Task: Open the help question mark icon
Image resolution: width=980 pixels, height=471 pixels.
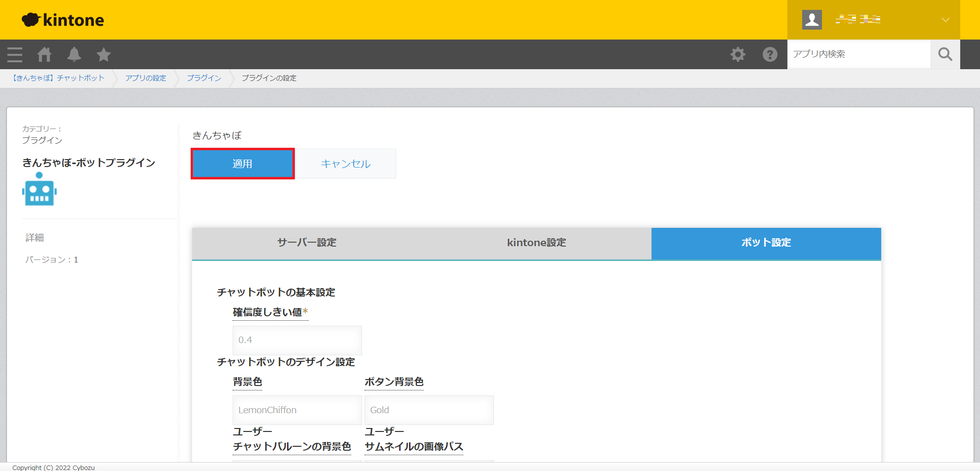Action: pos(770,54)
